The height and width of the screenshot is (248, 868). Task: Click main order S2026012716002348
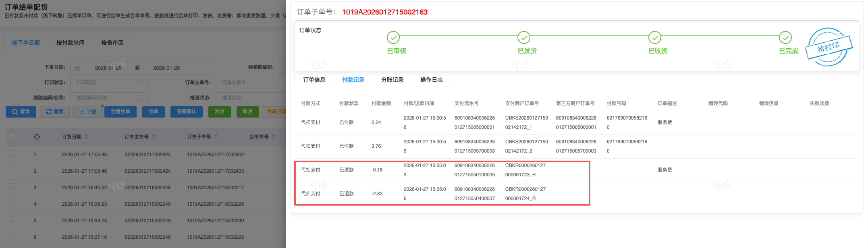pos(147,188)
